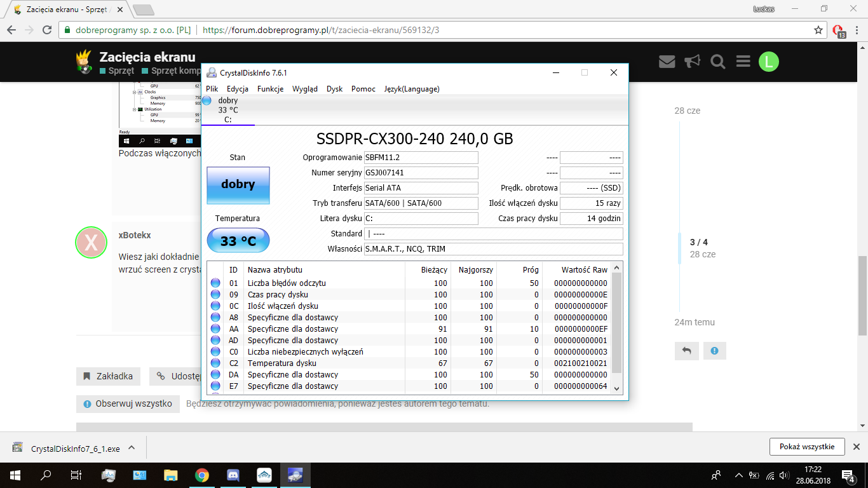868x488 pixels.
Task: Expand options for CrystalDiskInfo7_6_1.exe download
Action: click(132, 447)
